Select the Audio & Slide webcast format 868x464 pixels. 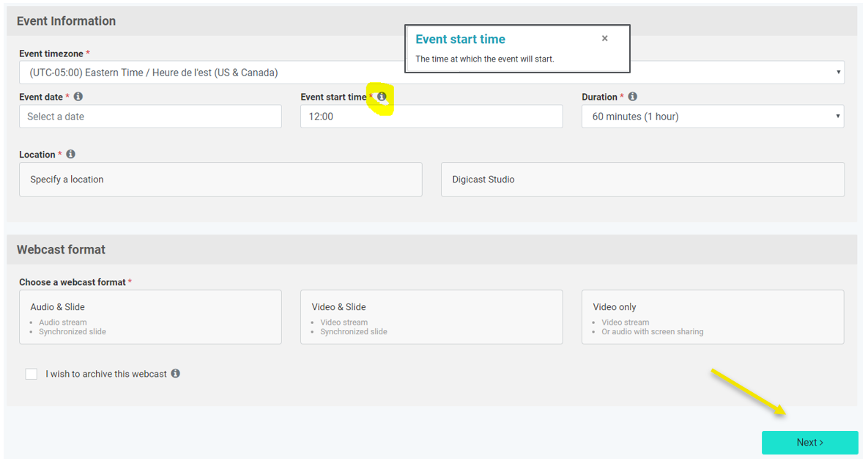pos(150,317)
